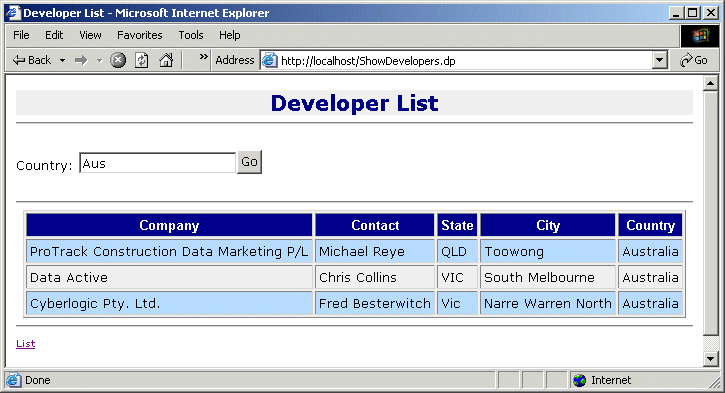
Task: Click the VIC state cell for Data Active
Action: coord(457,277)
